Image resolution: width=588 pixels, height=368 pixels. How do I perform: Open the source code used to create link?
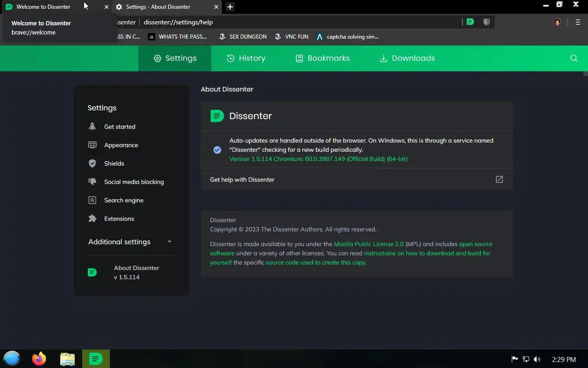click(x=316, y=262)
